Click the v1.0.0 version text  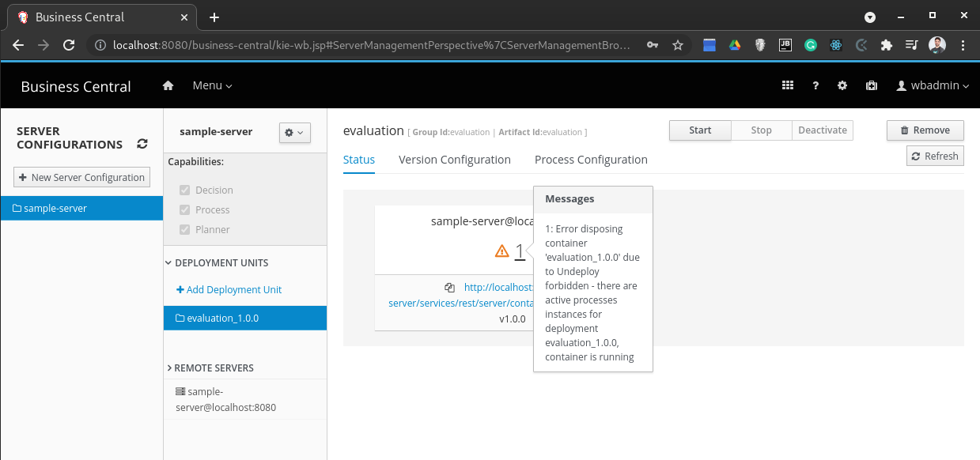tap(513, 319)
